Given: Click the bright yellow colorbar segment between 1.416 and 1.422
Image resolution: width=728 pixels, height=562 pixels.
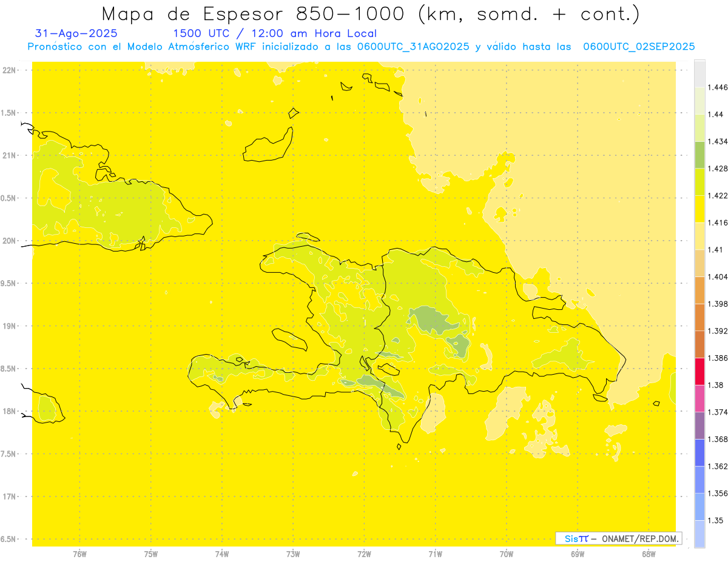Looking at the screenshot, I should tap(699, 209).
